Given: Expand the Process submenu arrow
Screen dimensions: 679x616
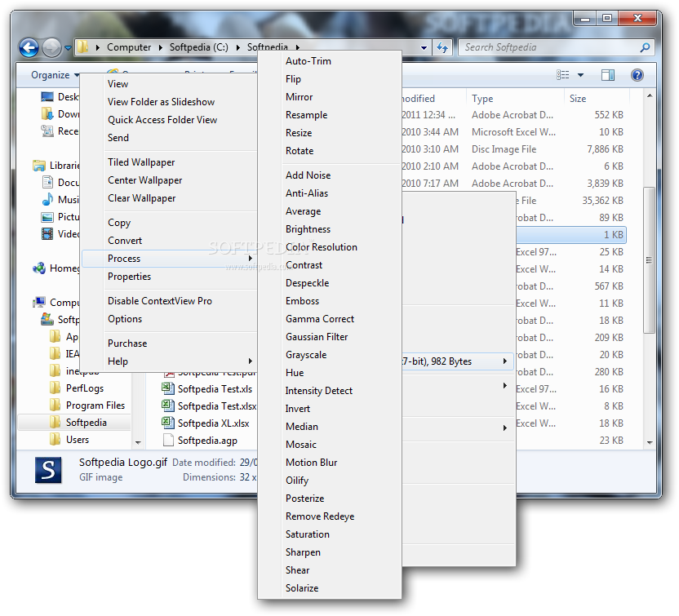Looking at the screenshot, I should coord(251,259).
